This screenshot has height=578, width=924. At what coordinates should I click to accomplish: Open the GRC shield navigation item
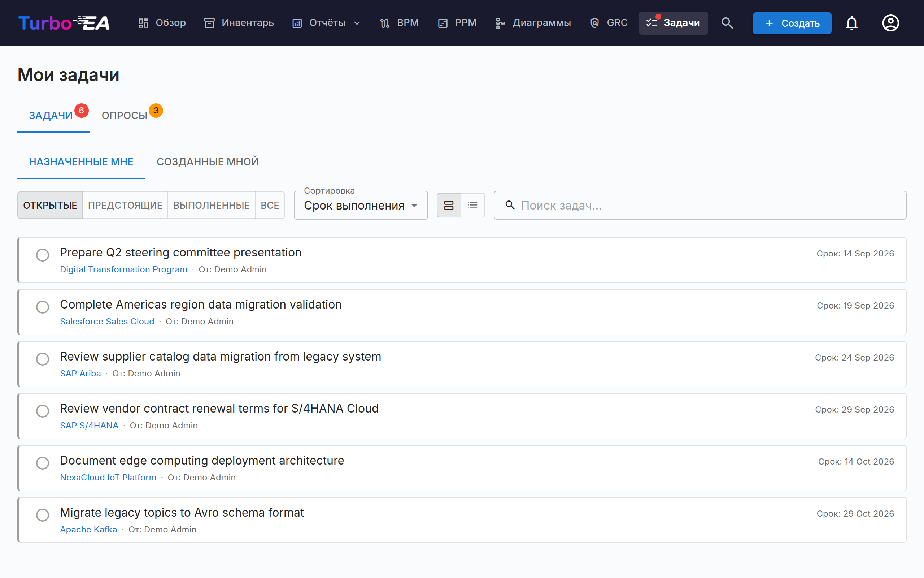tap(609, 23)
